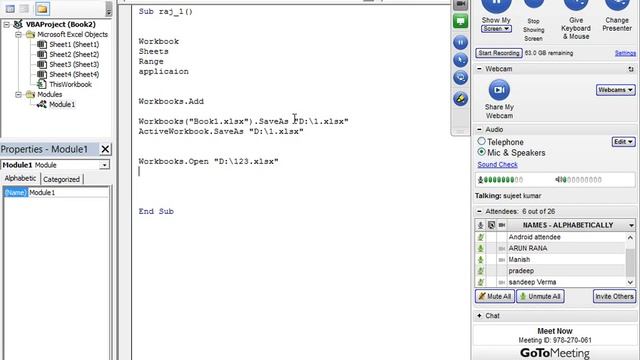Toggle Folders icon in Project pane
Image resolution: width=640 pixels, height=360 pixels.
(42, 9)
